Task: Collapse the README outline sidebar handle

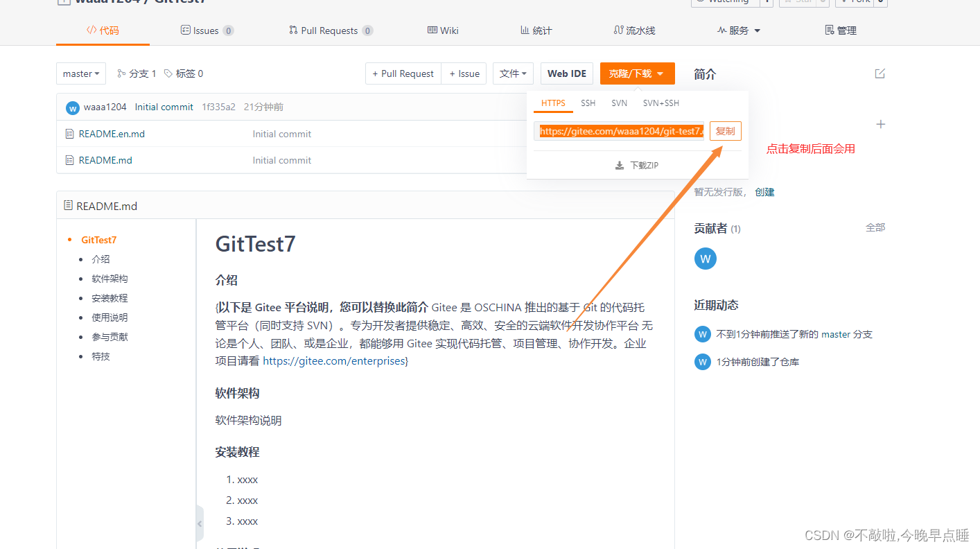Action: coord(200,524)
